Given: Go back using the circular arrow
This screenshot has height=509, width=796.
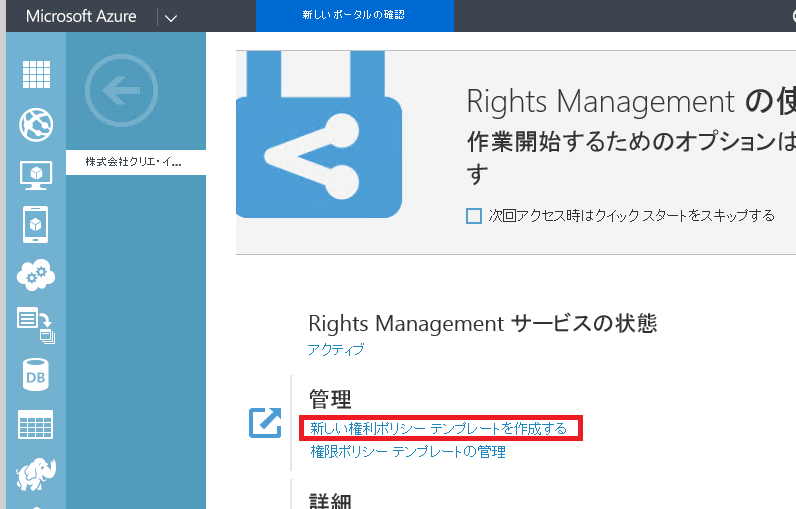Looking at the screenshot, I should pos(121,90).
